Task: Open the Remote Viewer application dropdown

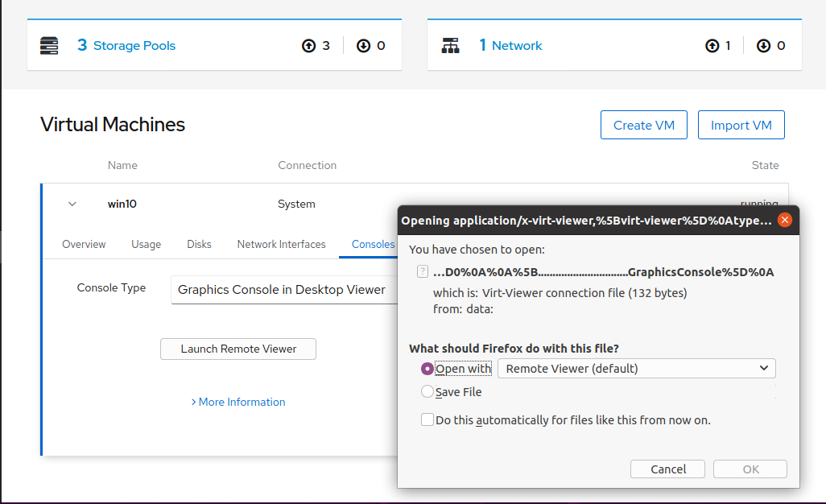Action: (636, 368)
